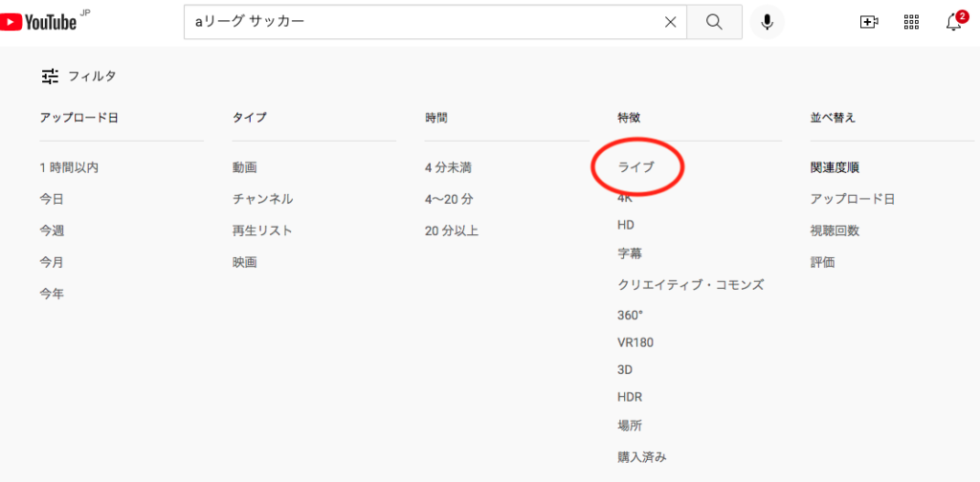Filter results to 今週 uploads
This screenshot has width=980, height=482.
pyautogui.click(x=52, y=230)
